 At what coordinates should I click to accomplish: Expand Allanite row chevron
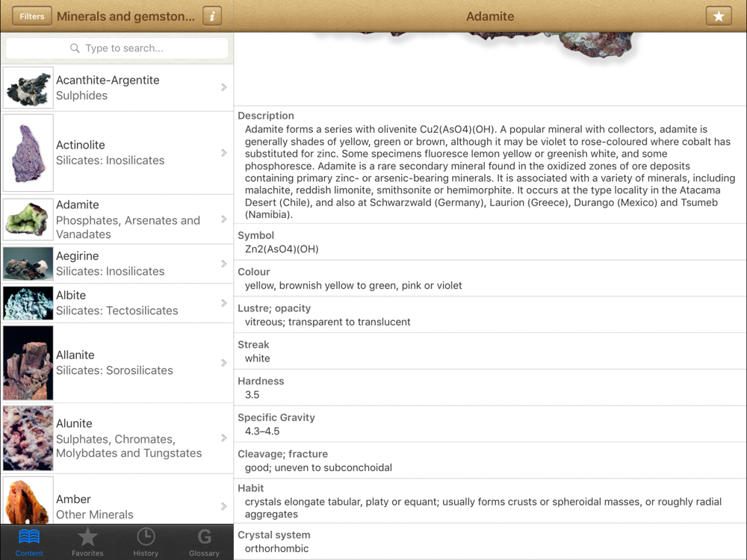pyautogui.click(x=224, y=363)
